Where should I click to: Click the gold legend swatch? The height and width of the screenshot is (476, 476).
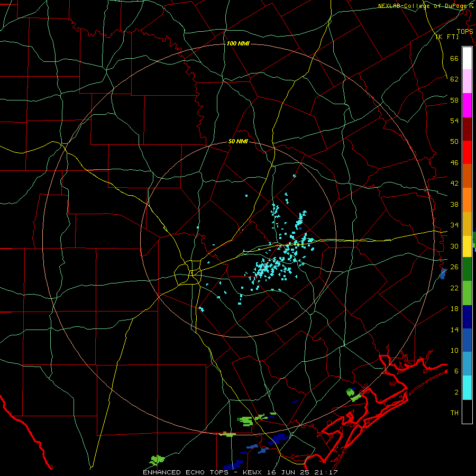point(467,224)
